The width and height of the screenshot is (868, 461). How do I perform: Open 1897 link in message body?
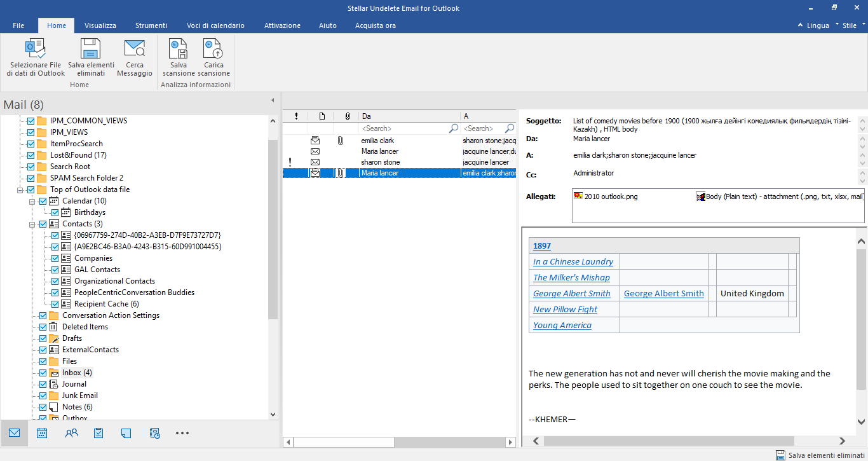(x=542, y=245)
